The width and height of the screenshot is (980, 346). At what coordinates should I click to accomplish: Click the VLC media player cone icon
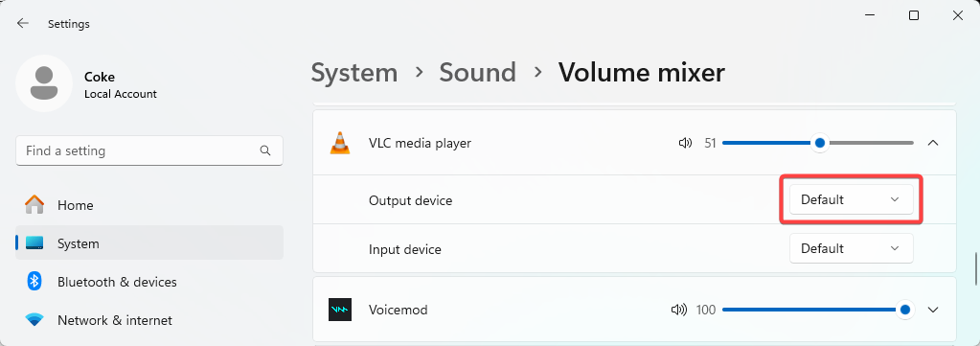[340, 143]
